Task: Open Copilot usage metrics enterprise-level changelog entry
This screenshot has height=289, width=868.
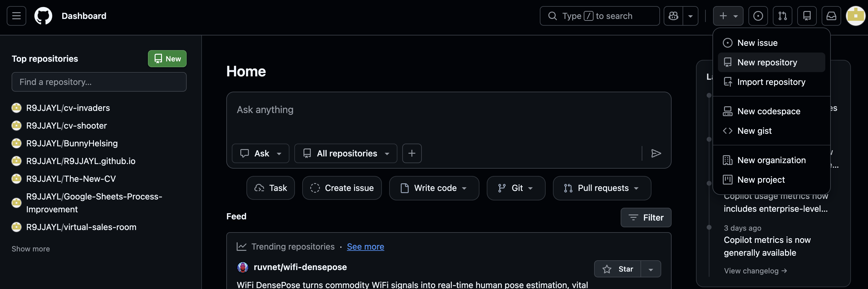Action: click(x=775, y=203)
